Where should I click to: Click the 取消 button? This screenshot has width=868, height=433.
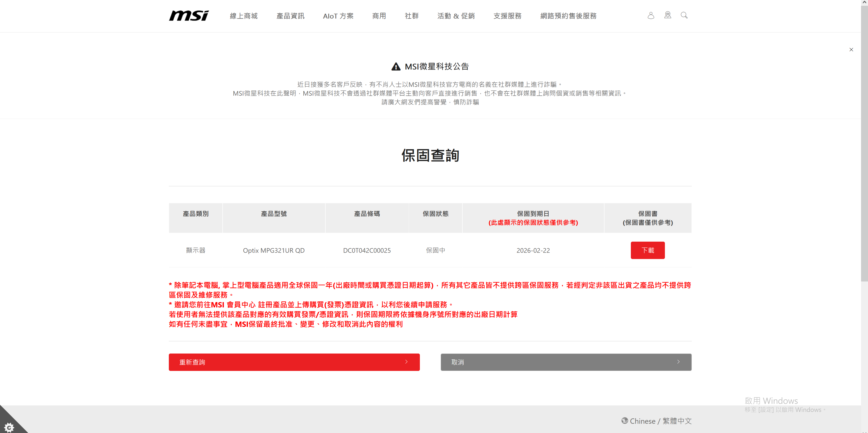[566, 362]
